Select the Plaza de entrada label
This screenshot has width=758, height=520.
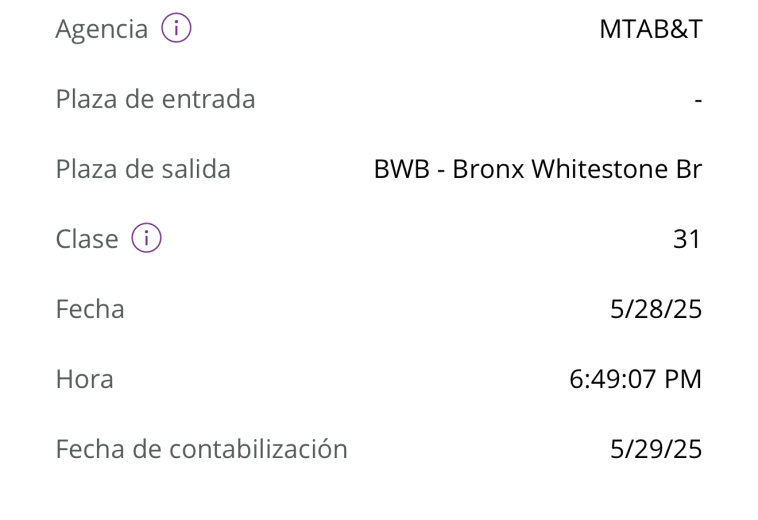pos(155,99)
